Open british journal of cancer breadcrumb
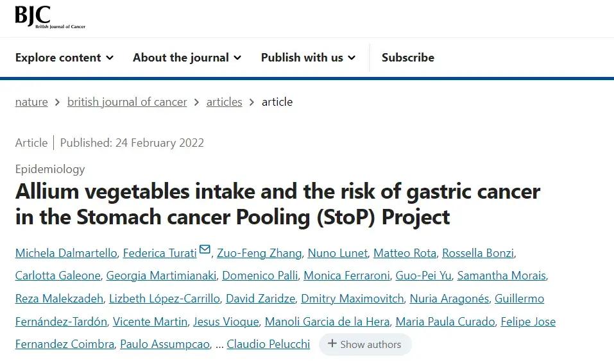This screenshot has height=364, width=614. 127,102
